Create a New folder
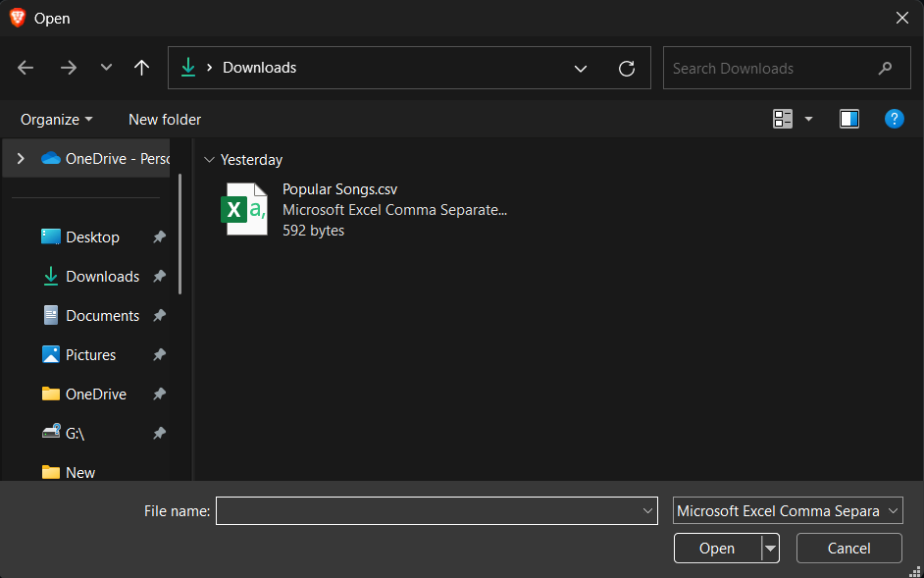The image size is (924, 578). point(165,120)
